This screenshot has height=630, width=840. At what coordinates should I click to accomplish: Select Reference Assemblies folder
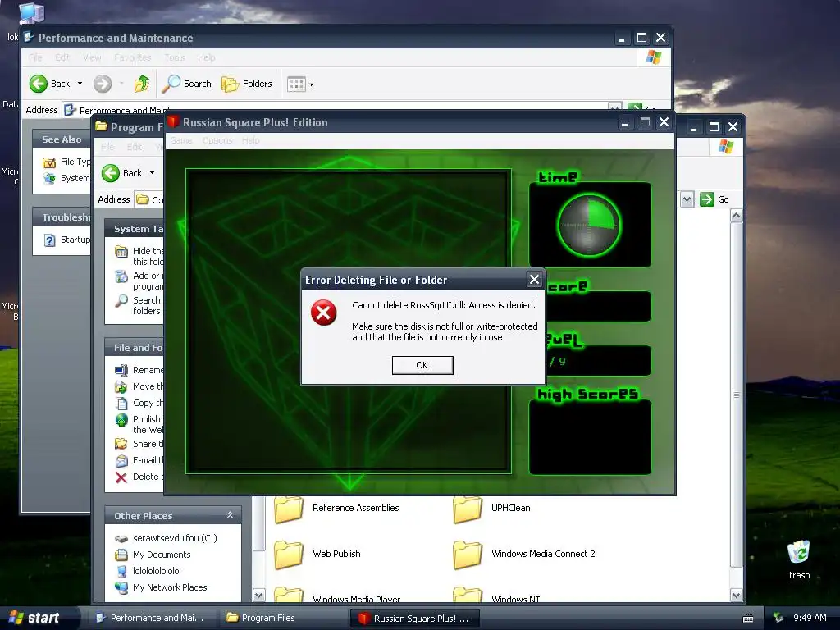337,508
